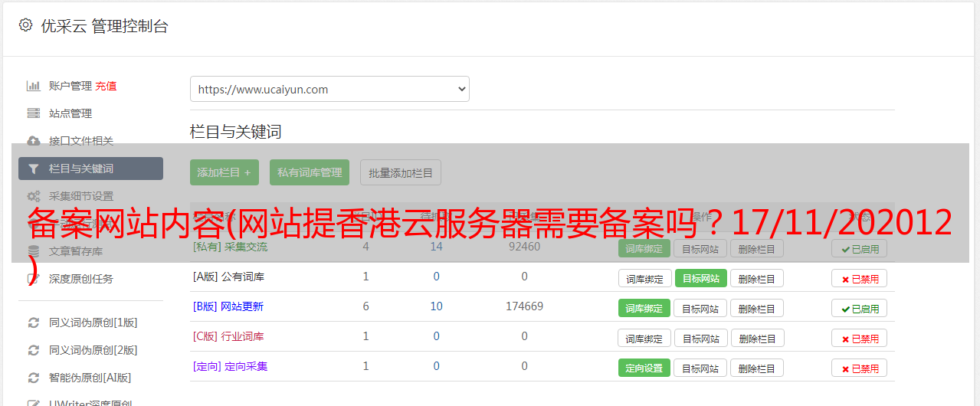Toggle 已启用 status for the 采集交流 row
The height and width of the screenshot is (406, 980).
click(x=859, y=248)
